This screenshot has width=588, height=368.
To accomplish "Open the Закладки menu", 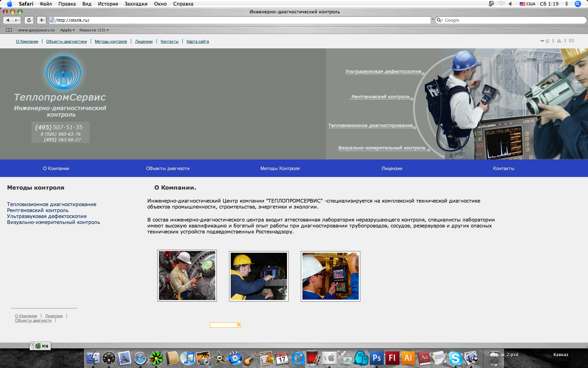I will (136, 4).
